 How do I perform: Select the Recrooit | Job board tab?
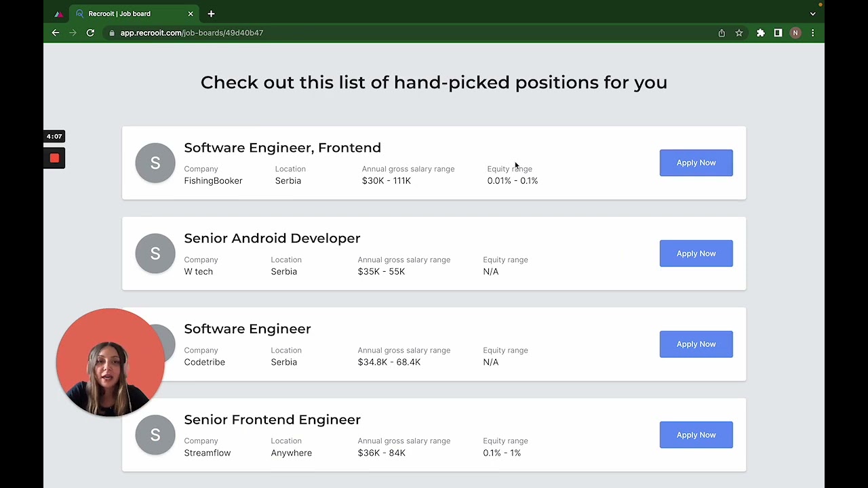pos(134,14)
